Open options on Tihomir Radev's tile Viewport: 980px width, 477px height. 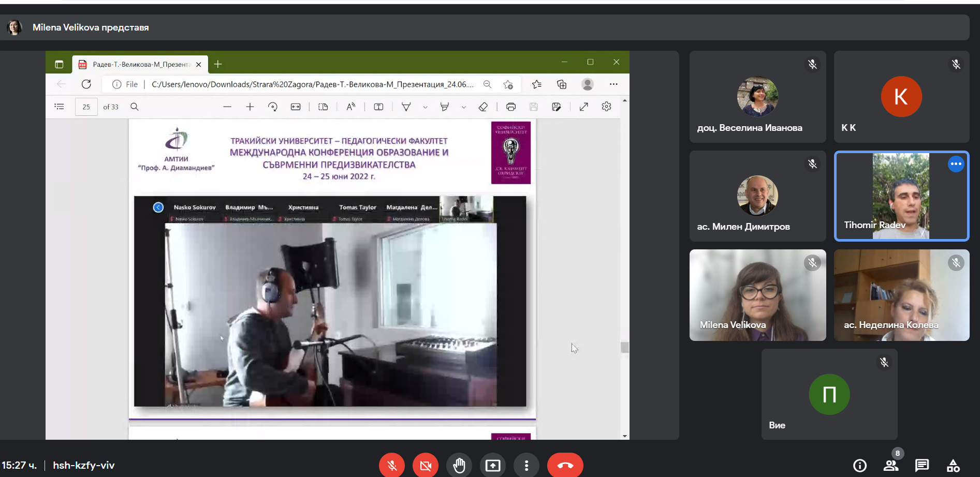point(956,164)
